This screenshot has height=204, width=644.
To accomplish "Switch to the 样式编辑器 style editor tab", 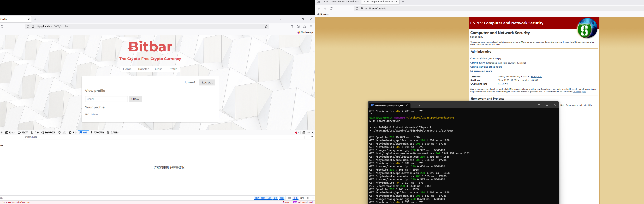I will (x=48, y=133).
